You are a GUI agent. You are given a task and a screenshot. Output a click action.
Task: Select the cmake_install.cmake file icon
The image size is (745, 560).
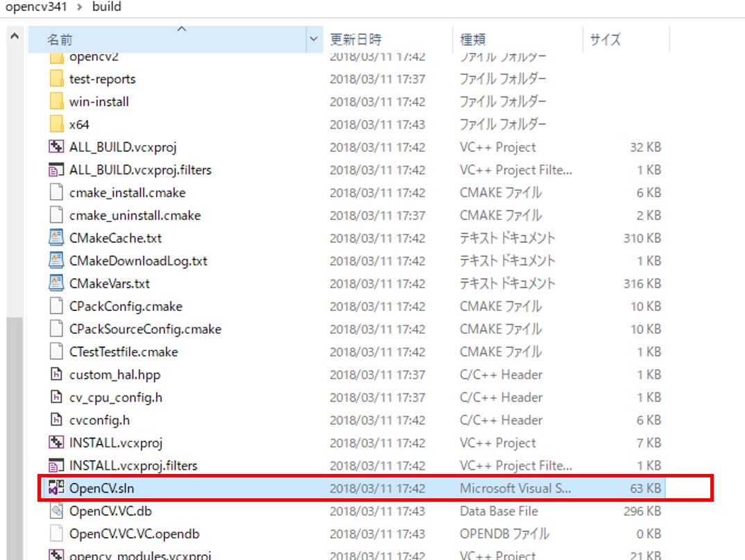(57, 193)
